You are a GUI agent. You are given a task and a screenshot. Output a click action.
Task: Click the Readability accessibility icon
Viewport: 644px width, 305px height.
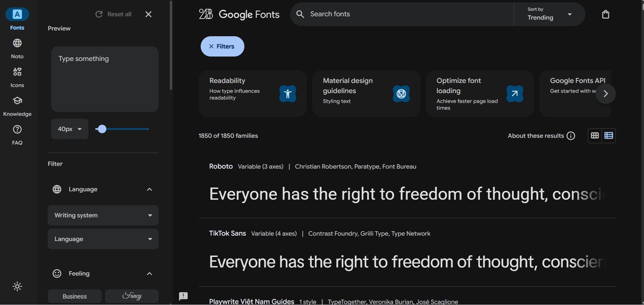pos(288,94)
